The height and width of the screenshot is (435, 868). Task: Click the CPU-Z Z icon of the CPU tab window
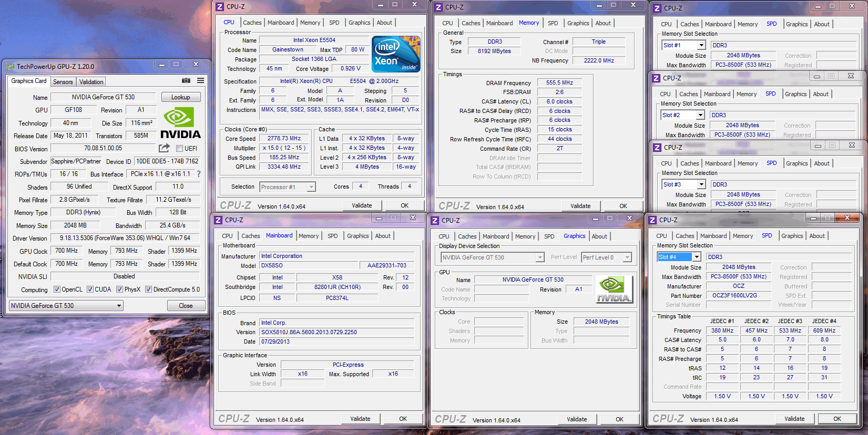(x=220, y=7)
